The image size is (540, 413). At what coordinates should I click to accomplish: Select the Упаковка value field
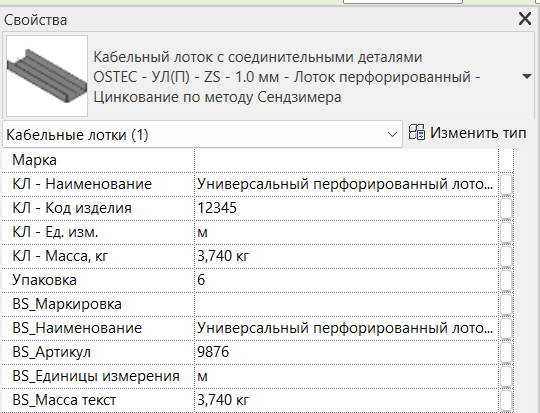click(x=346, y=280)
